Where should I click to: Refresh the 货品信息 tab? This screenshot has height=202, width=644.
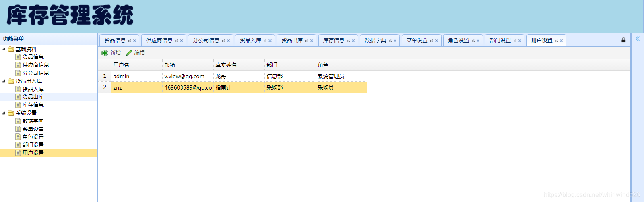[130, 41]
